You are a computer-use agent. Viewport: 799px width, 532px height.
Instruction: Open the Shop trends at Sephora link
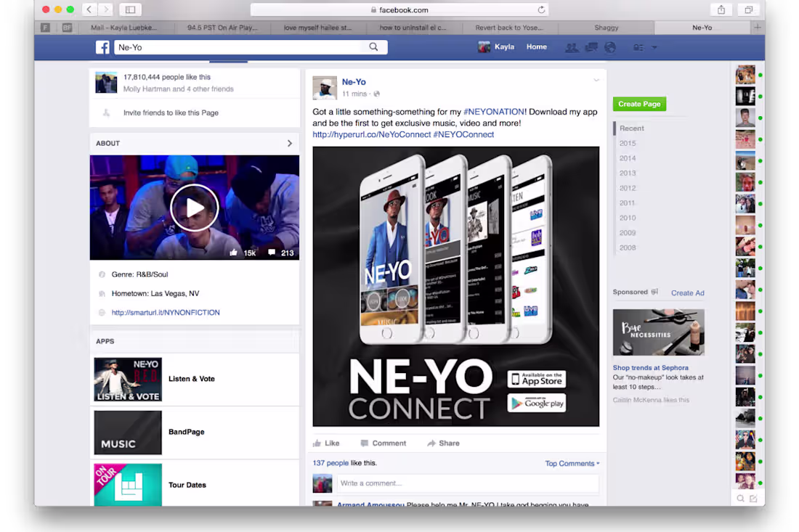(652, 368)
